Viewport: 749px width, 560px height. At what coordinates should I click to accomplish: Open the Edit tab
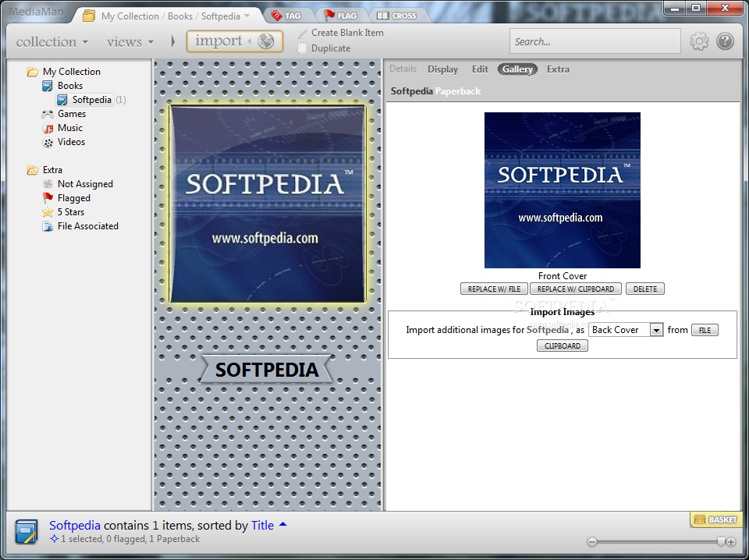click(480, 69)
